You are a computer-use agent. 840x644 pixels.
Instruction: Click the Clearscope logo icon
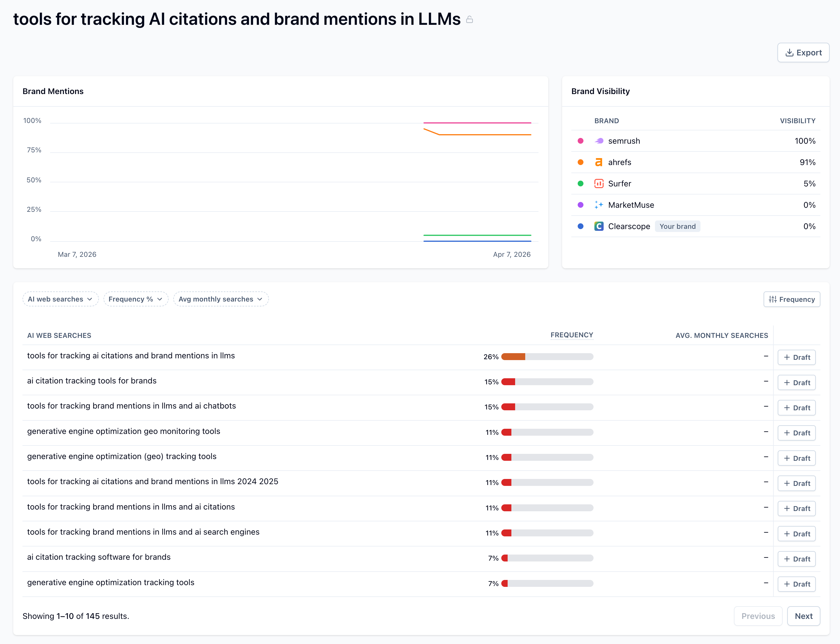pyautogui.click(x=599, y=226)
